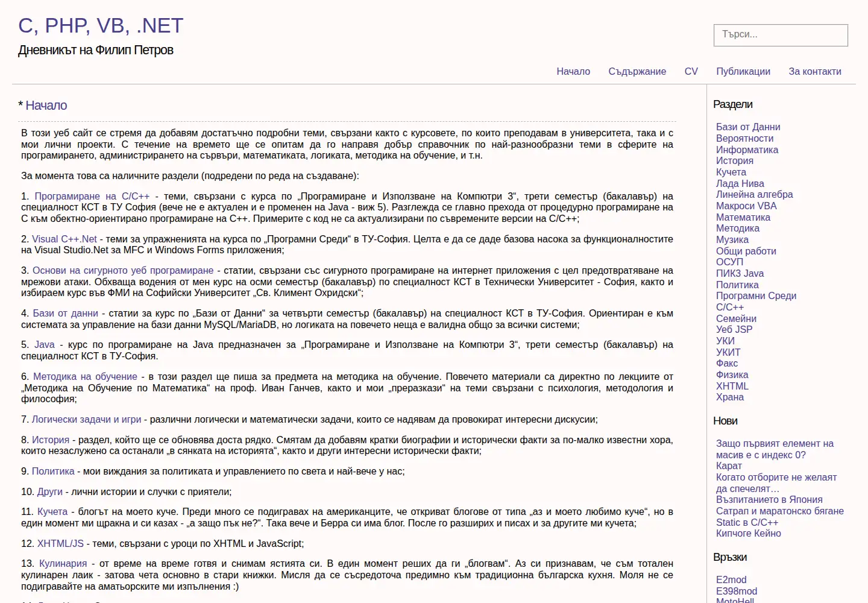Open the 'История' link in item 8
868x603 pixels.
point(51,440)
